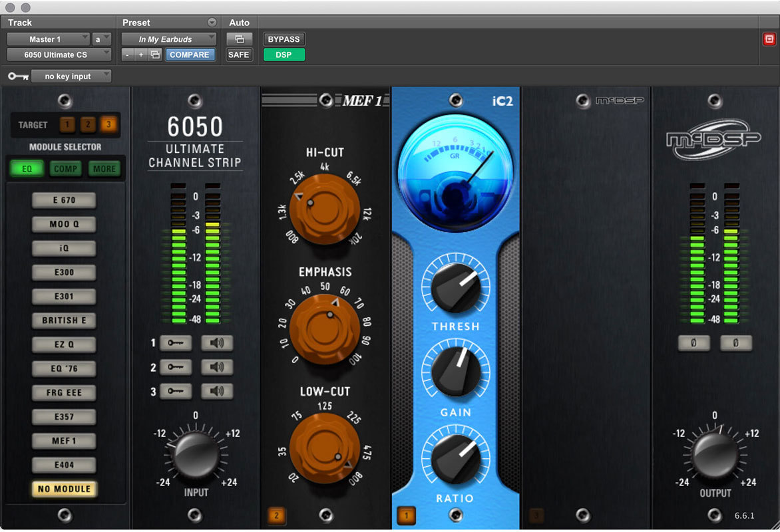
Task: Switch to the COMP module tab
Action: (x=65, y=169)
